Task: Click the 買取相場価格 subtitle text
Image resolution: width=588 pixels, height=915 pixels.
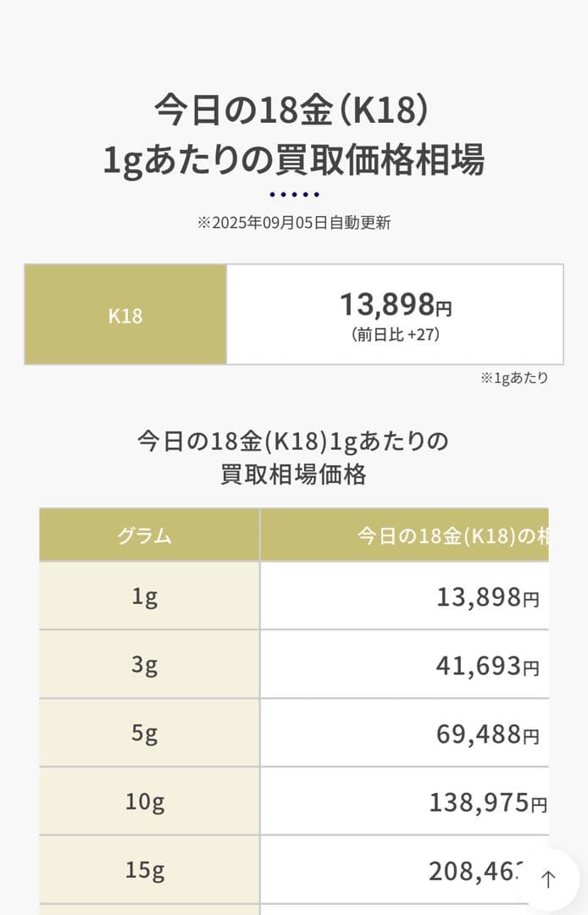Action: click(294, 472)
